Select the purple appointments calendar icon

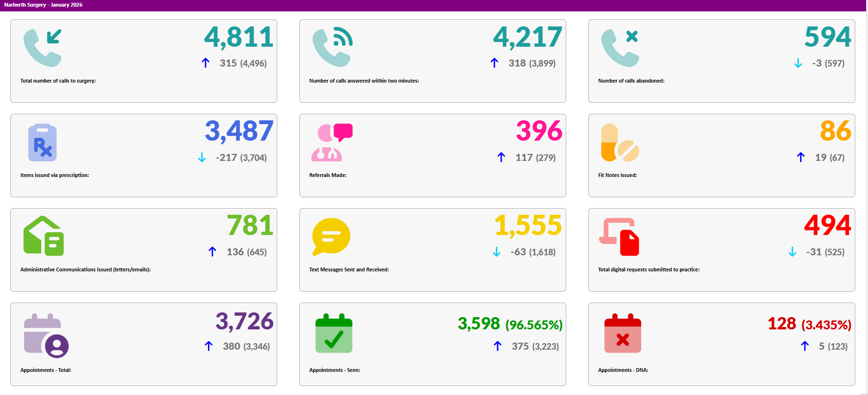tap(46, 335)
